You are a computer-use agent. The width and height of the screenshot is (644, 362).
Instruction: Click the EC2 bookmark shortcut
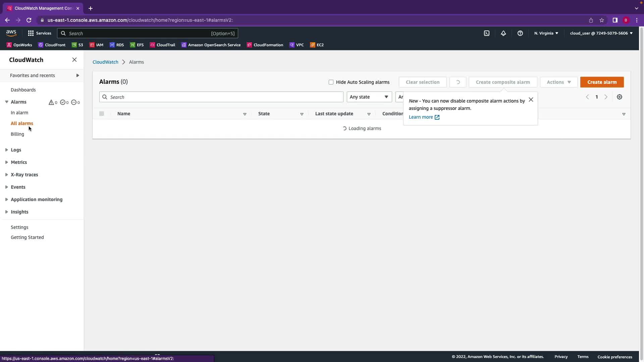(317, 45)
